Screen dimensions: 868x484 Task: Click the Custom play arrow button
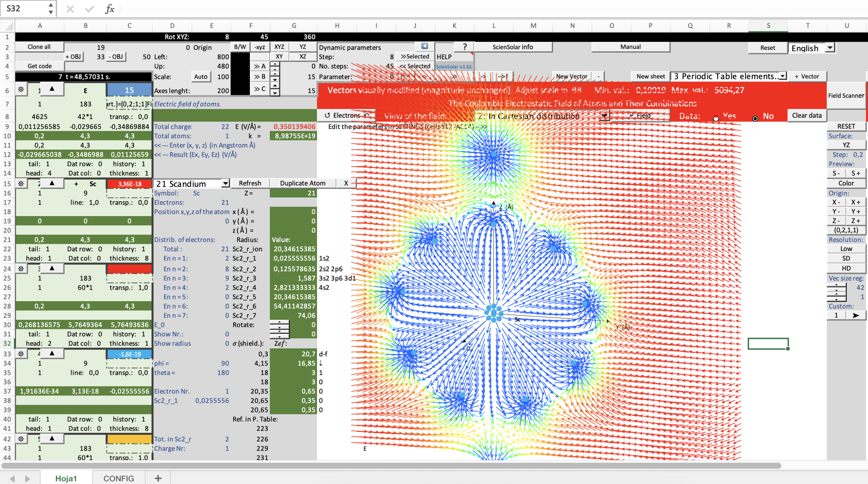pos(855,315)
